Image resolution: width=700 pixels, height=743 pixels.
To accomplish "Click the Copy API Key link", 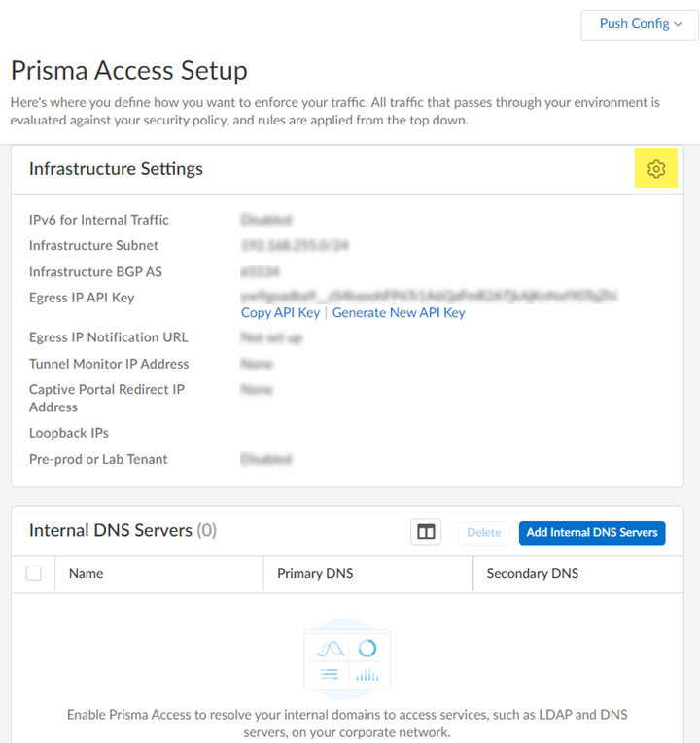I will click(x=280, y=313).
